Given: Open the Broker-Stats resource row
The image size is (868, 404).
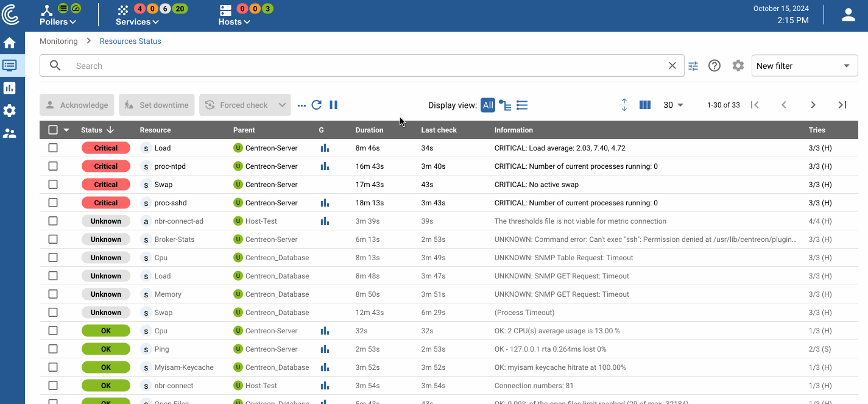Looking at the screenshot, I should pos(449,239).
